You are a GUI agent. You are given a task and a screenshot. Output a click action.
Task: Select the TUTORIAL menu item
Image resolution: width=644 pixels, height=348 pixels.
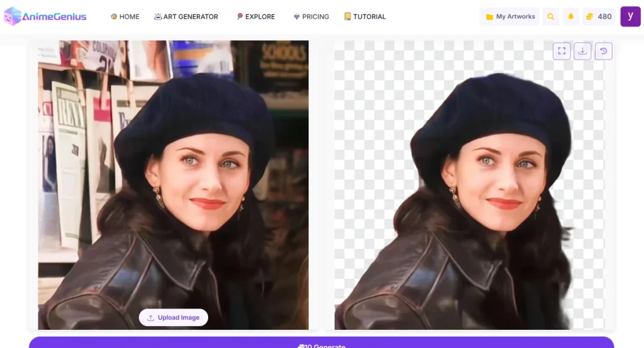tap(365, 17)
